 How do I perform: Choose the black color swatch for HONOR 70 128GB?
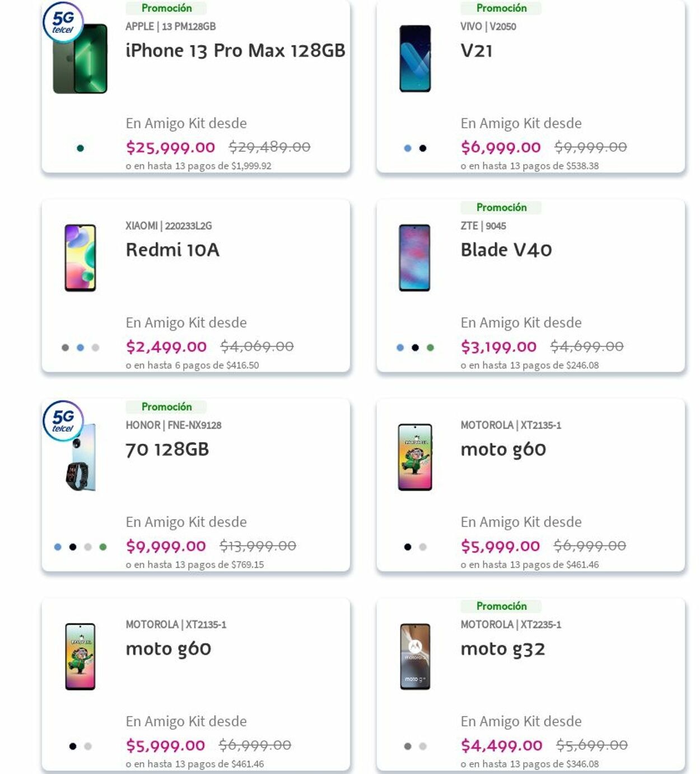73,547
